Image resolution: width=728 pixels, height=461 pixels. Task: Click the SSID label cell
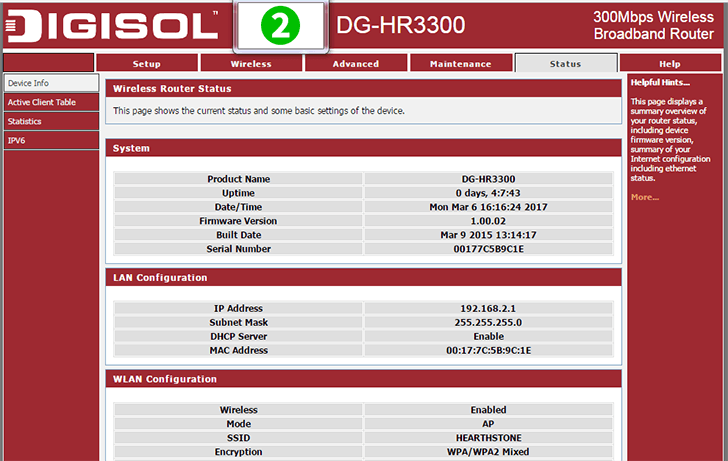pos(238,438)
